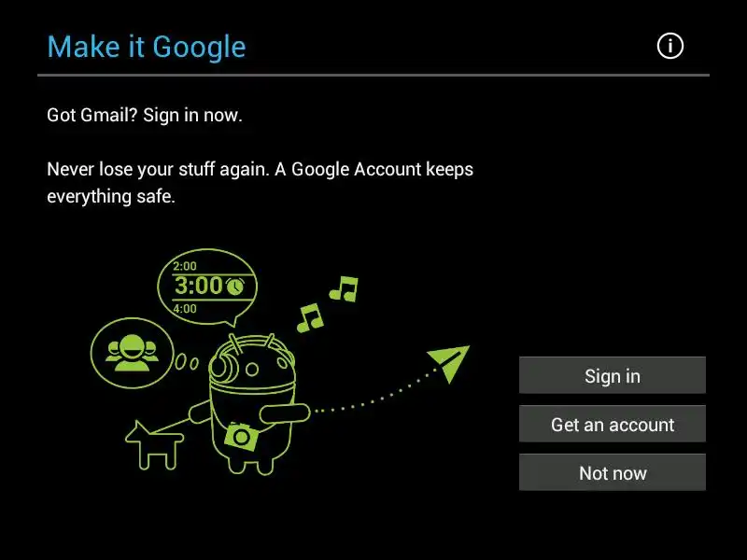
Task: Tap the 4:00 time entry in the bubble
Action: 185,309
